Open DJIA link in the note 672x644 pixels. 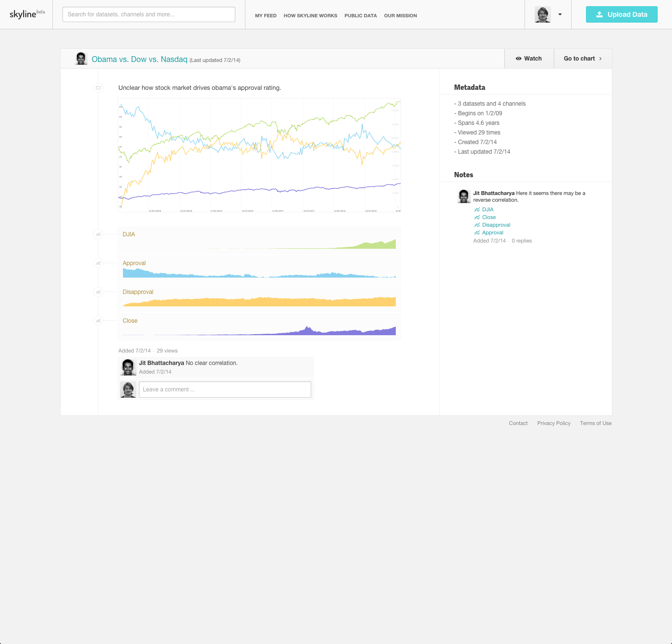coord(488,209)
